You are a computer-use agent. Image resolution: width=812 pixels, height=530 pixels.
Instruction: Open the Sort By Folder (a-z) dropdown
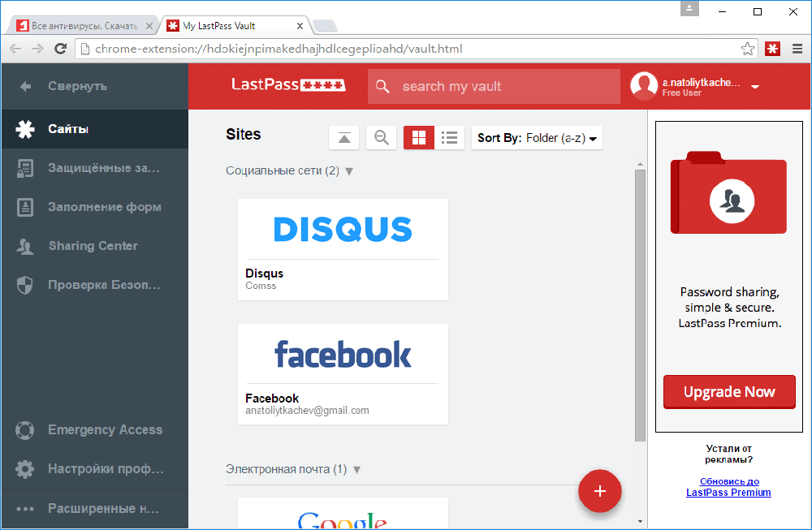[x=537, y=138]
